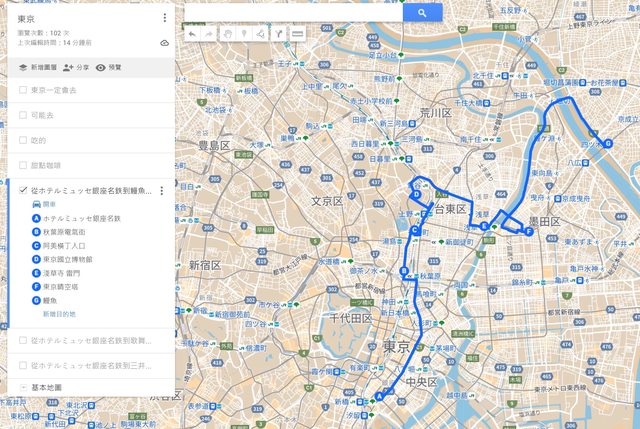Click the blue search button
Image resolution: width=640 pixels, height=429 pixels.
(x=422, y=13)
